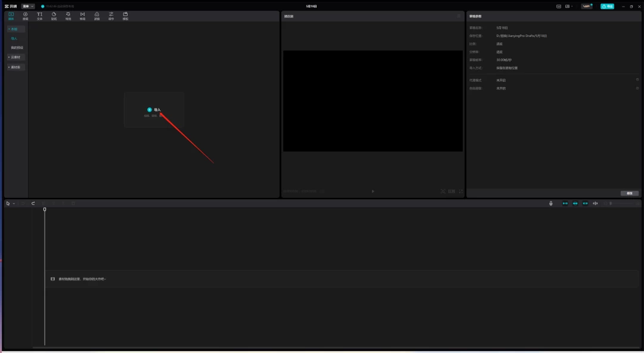Click the 修改 button in draft parameters

[x=629, y=193]
